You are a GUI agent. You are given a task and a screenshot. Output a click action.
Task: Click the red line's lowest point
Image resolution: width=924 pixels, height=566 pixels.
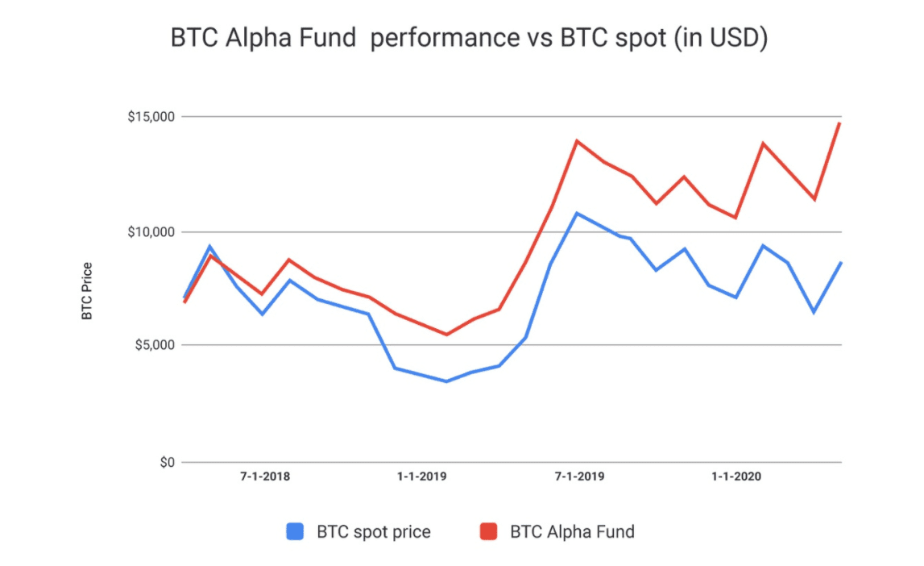click(x=446, y=335)
